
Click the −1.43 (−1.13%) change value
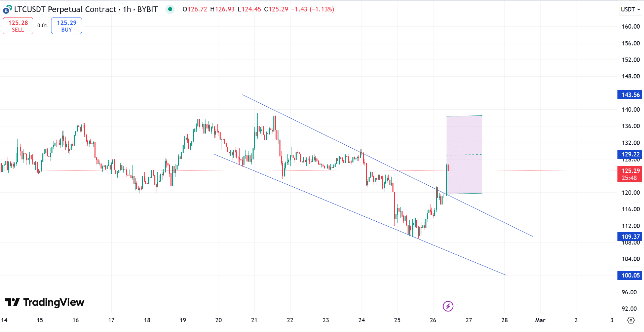point(313,9)
